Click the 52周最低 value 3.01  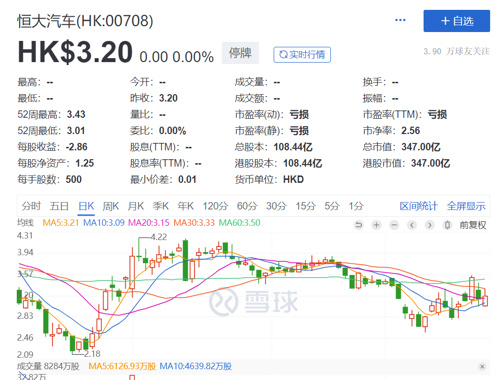click(x=76, y=131)
